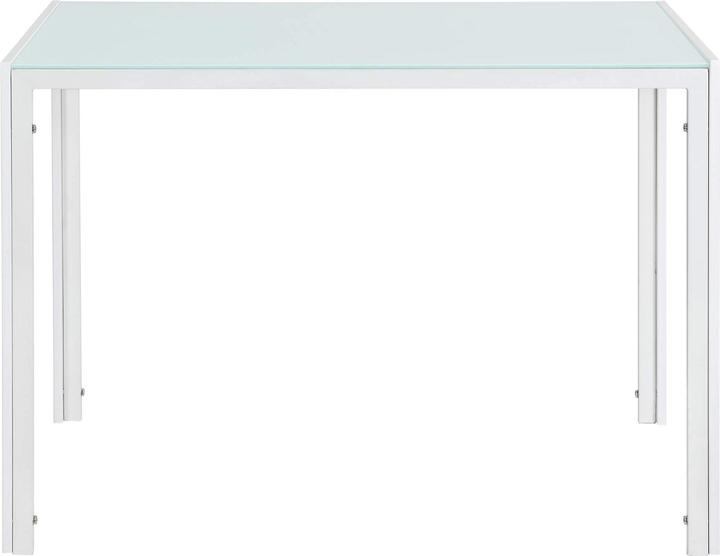Select the white front apron rail
Image resolution: width=720 pixels, height=556 pixels.
click(360, 79)
